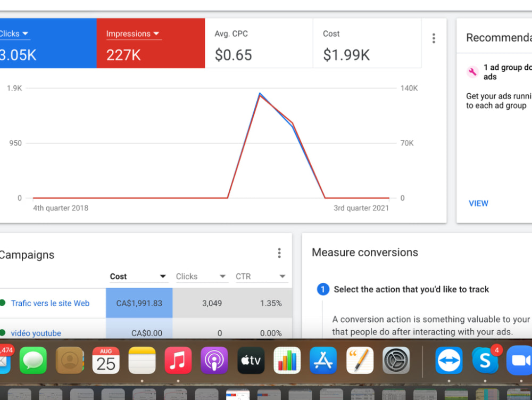Select the Avg. CPC metric tile
Image resolution: width=532 pixels, height=400 pixels.
pyautogui.click(x=259, y=43)
